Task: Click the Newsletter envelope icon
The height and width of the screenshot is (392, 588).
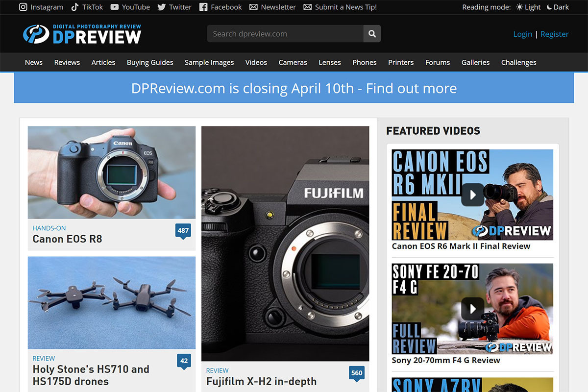Action: click(253, 7)
